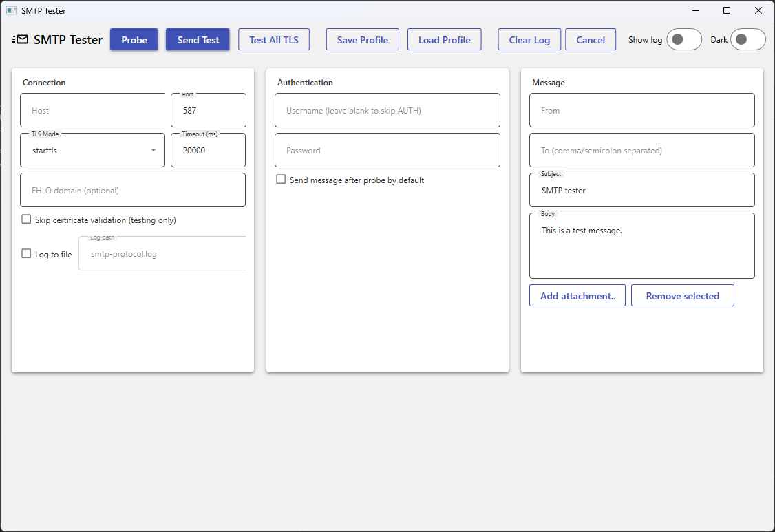Click Add attachment in the Message panel
775x532 pixels.
[x=577, y=295]
